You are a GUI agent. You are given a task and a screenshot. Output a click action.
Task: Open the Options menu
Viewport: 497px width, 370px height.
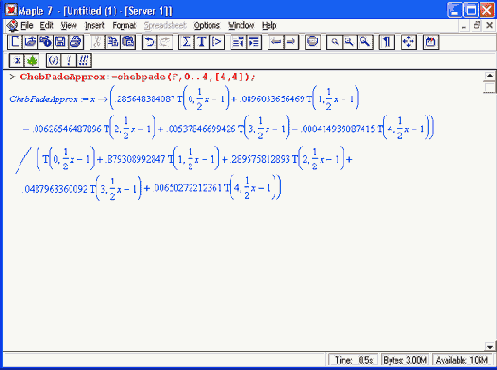(207, 25)
